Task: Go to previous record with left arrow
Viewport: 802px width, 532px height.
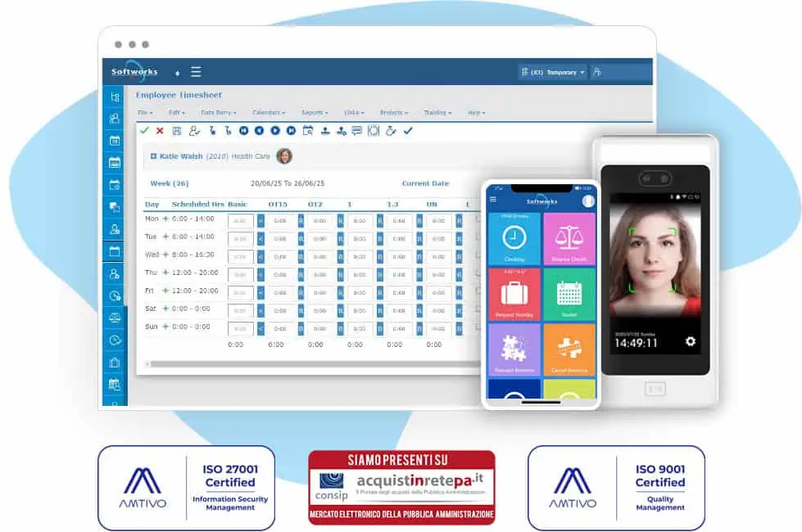Action: click(260, 131)
